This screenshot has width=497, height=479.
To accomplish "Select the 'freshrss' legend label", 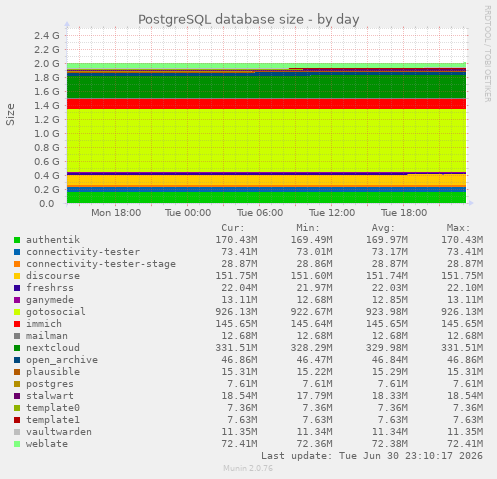I will 50,288.
